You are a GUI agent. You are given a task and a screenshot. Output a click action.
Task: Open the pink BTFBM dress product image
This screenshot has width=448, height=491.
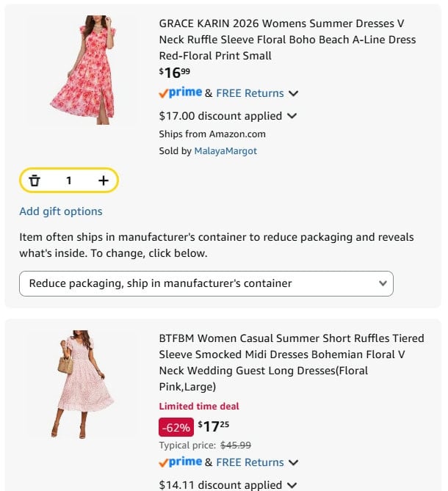pos(83,385)
